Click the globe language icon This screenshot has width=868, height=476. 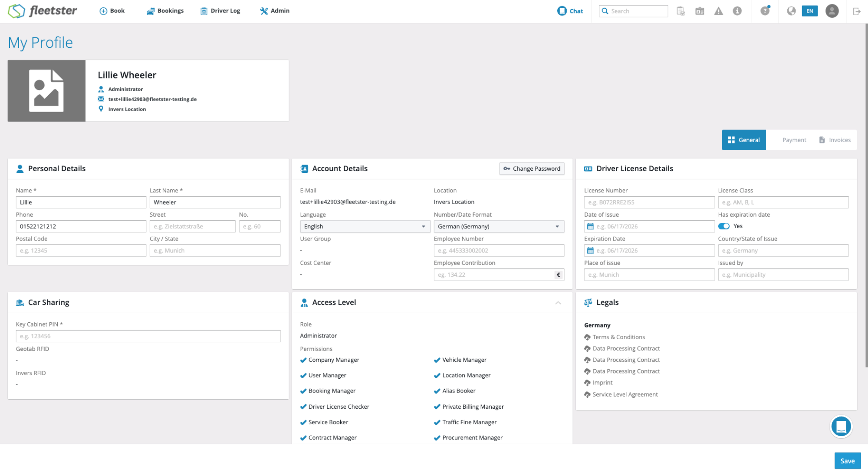pos(791,11)
